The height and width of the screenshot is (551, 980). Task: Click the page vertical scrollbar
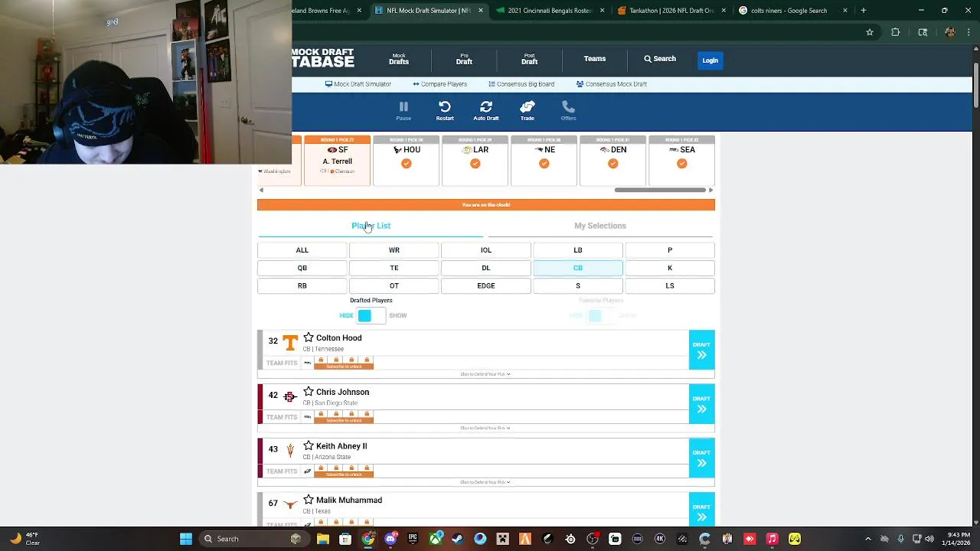[976, 84]
